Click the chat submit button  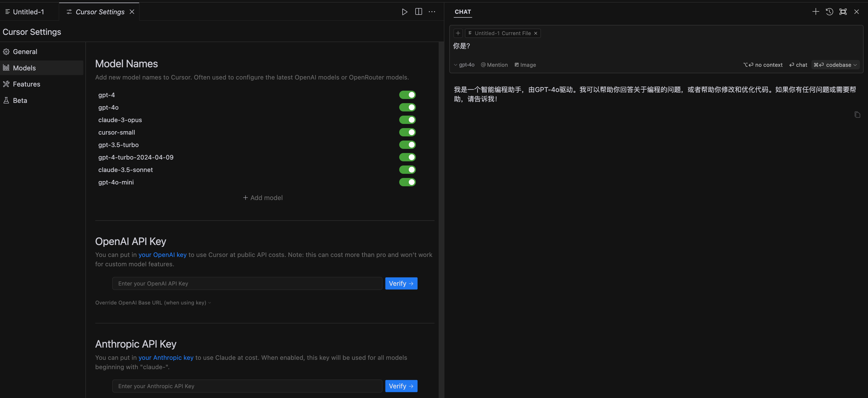798,65
